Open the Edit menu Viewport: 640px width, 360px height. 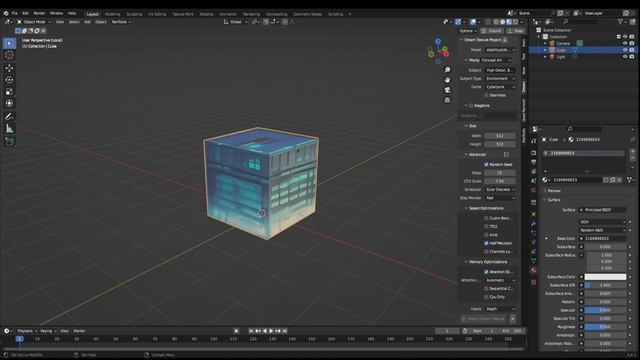coord(25,13)
